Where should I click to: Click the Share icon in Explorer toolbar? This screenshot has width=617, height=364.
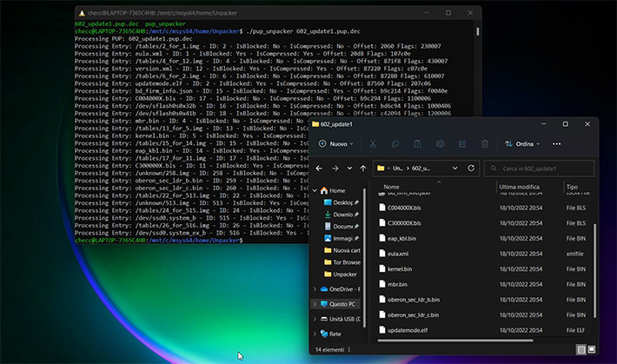[462, 144]
